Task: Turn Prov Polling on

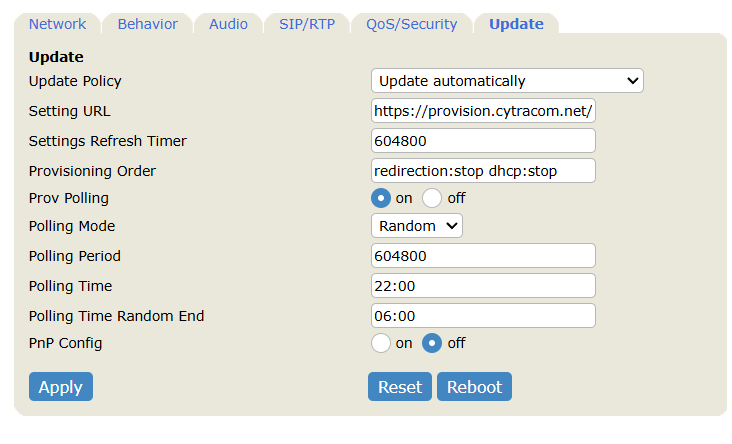Action: point(381,198)
